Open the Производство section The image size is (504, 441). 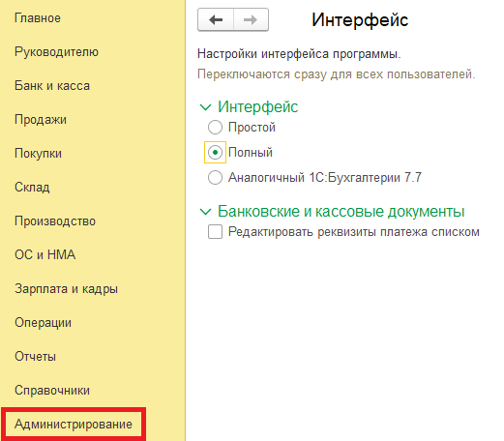(x=55, y=221)
